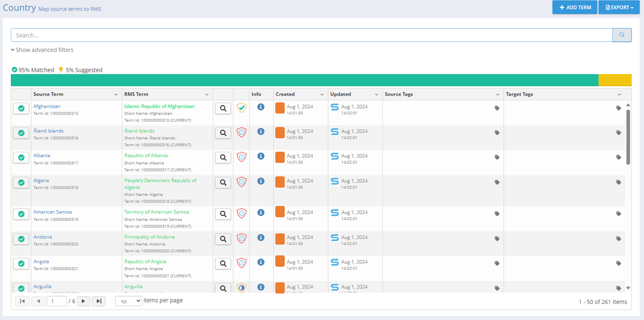Open the Islamic Republic of Afghanistan link

point(159,106)
